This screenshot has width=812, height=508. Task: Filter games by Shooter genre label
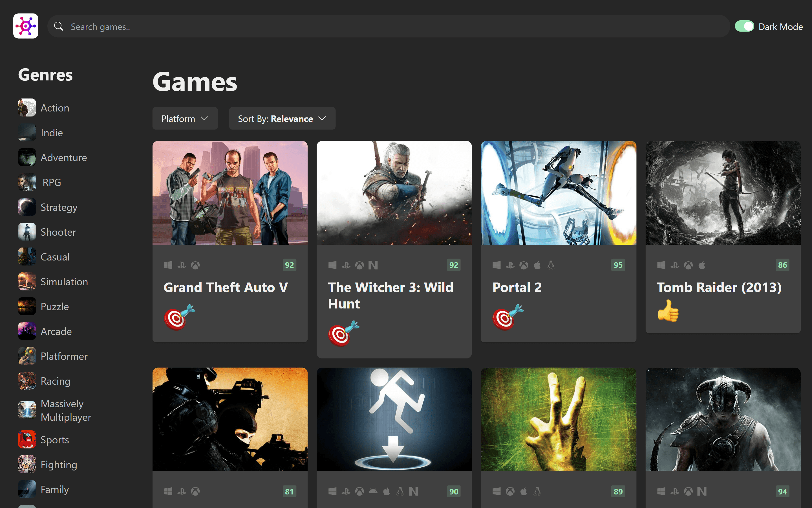[x=58, y=232]
